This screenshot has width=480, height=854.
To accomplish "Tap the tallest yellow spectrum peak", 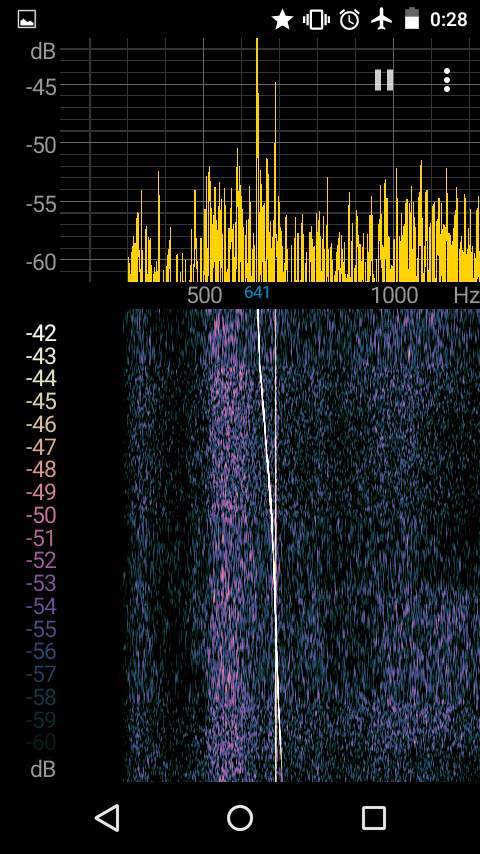I will point(257,160).
